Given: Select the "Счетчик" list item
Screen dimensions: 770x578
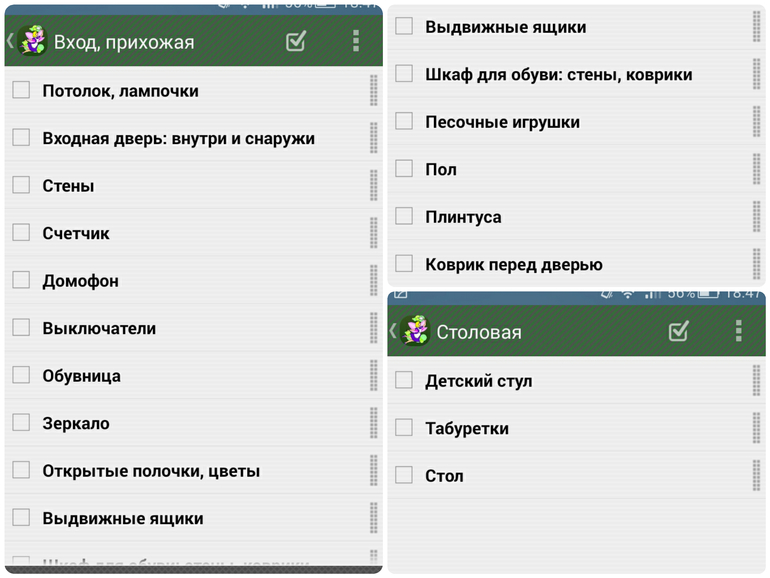Looking at the screenshot, I should 76,233.
